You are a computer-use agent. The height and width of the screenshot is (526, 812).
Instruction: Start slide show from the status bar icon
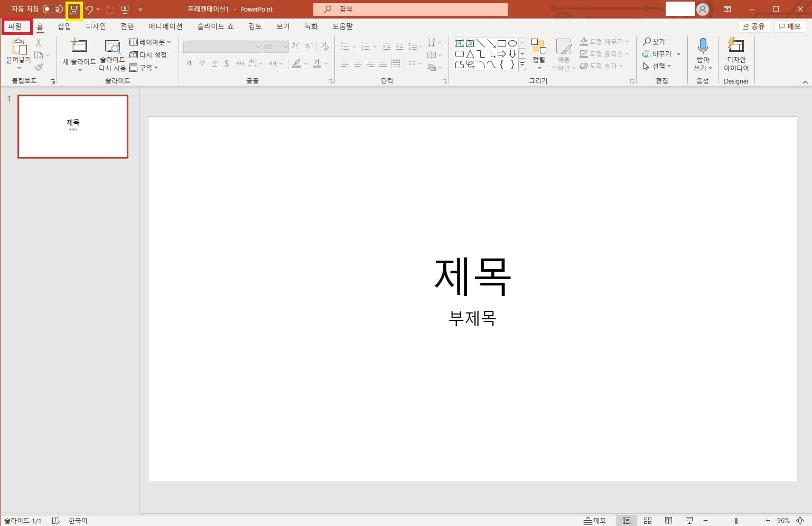[x=689, y=520]
